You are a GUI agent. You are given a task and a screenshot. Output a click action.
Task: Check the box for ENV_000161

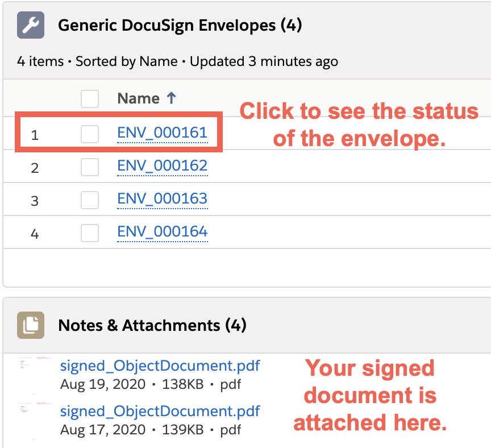[x=90, y=134]
